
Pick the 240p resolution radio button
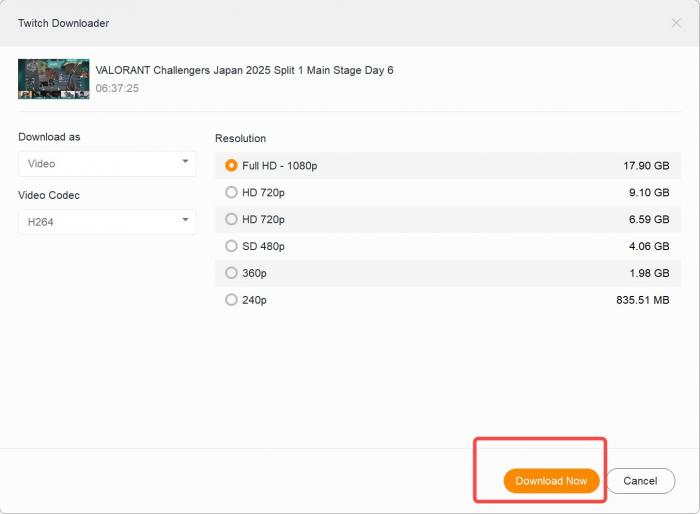coord(231,300)
